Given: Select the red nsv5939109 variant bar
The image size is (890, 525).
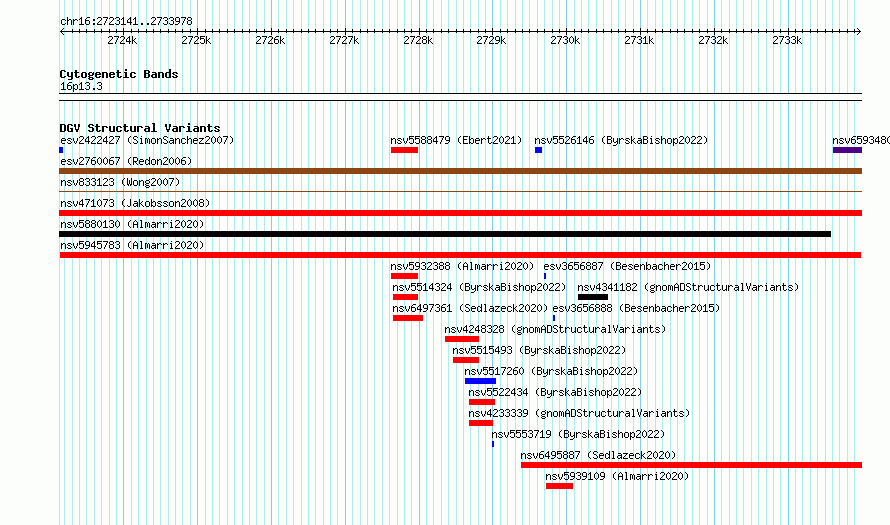Looking at the screenshot, I should pyautogui.click(x=559, y=486).
